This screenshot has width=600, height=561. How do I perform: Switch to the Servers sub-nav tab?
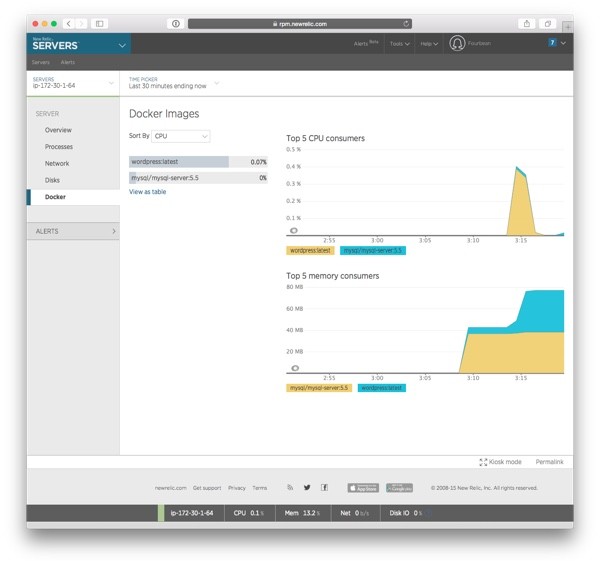41,62
